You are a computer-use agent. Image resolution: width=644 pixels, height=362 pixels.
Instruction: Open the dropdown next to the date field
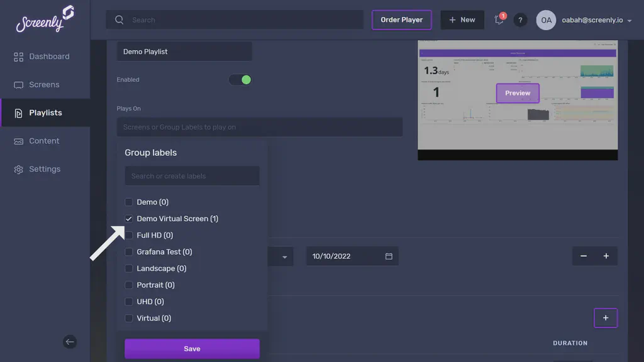click(284, 256)
